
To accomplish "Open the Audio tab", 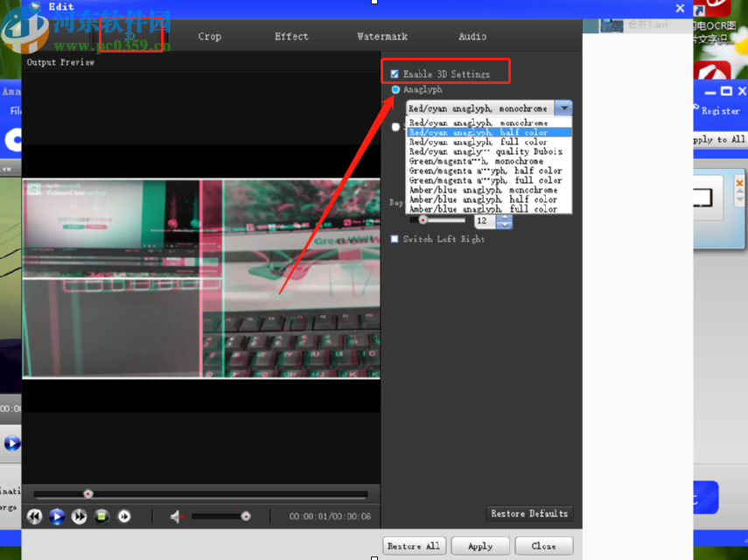I will pyautogui.click(x=472, y=36).
